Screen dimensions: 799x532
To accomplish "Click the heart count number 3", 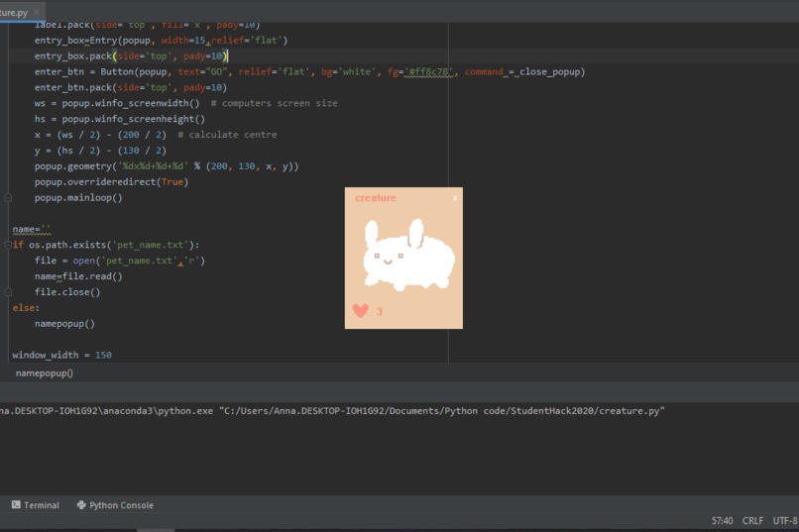I will (x=379, y=311).
